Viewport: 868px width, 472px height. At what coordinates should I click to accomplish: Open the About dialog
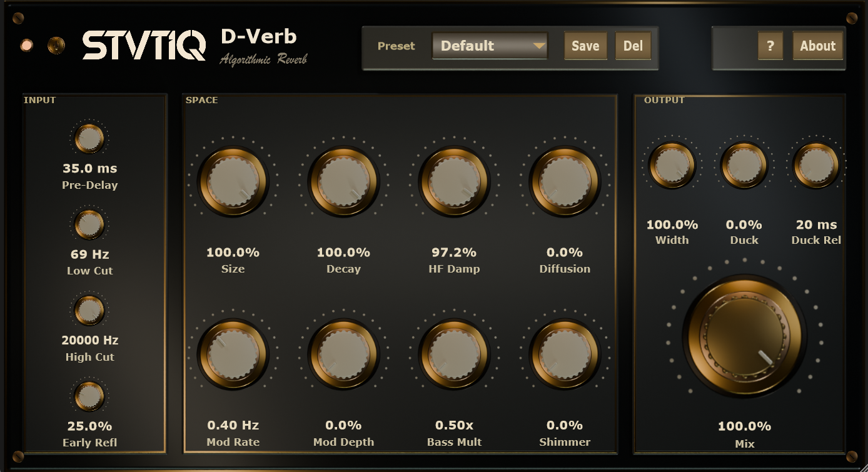[x=818, y=46]
